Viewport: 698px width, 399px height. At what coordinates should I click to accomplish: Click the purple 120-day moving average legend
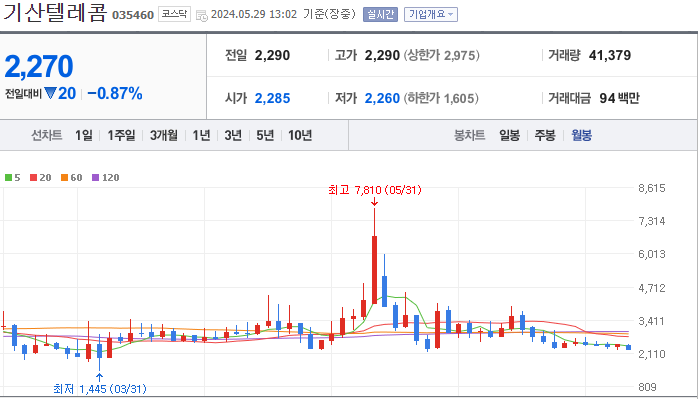point(106,178)
